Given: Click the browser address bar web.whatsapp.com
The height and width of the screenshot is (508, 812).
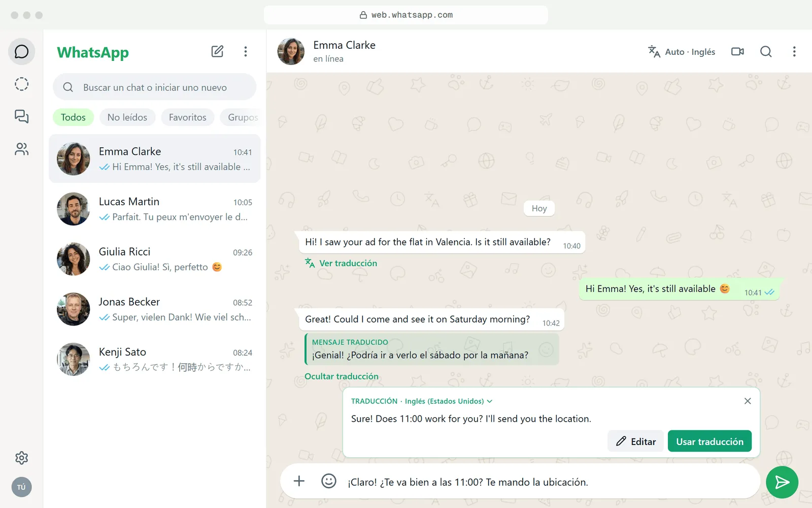Looking at the screenshot, I should pyautogui.click(x=406, y=15).
